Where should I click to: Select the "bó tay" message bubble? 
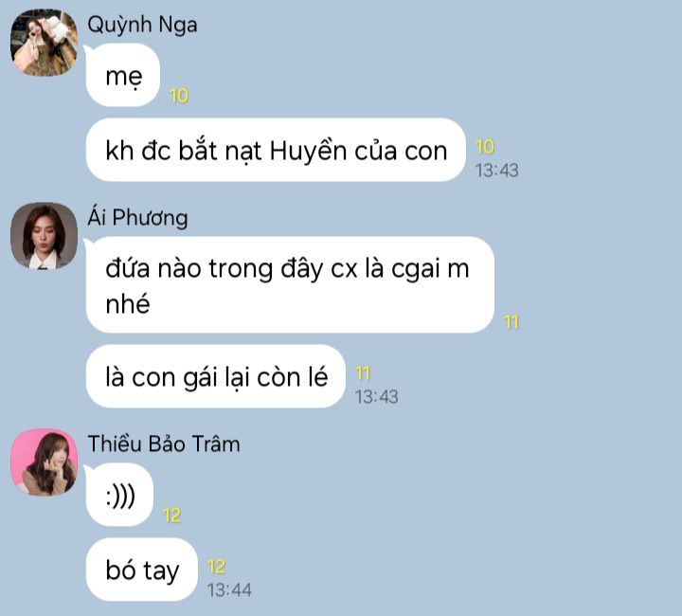142,570
